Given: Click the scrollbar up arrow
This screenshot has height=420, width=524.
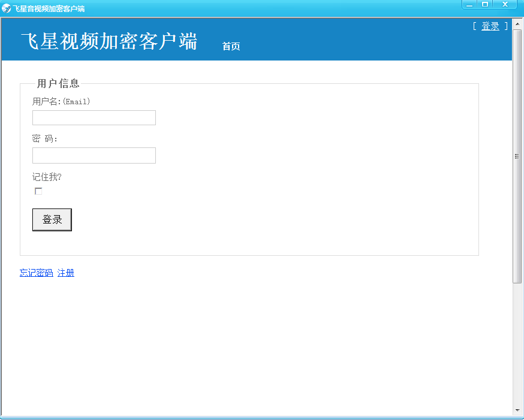Looking at the screenshot, I should [x=517, y=24].
